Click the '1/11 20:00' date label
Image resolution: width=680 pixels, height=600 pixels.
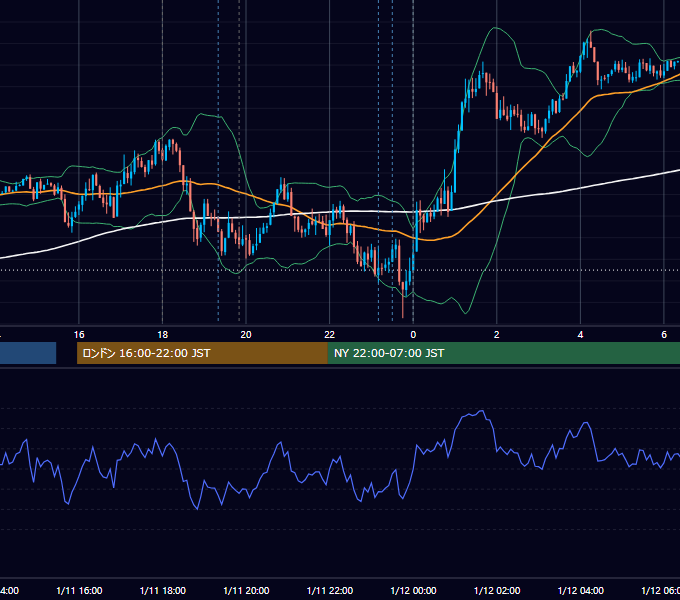[246, 590]
